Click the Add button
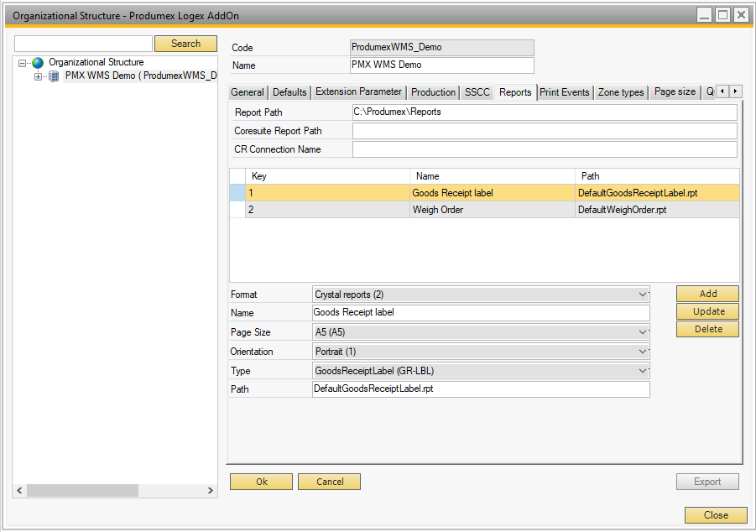The width and height of the screenshot is (756, 532). (707, 294)
